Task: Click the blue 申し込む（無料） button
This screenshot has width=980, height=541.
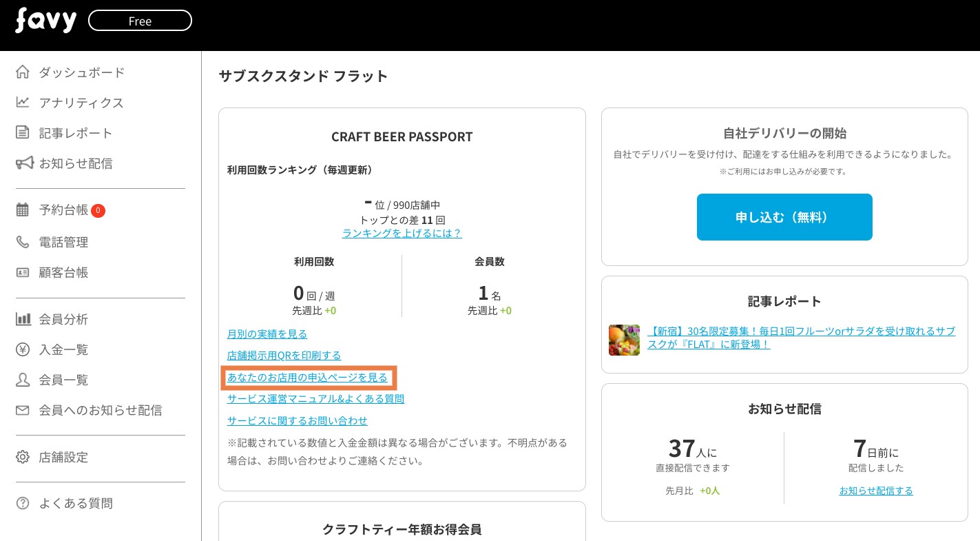Action: [784, 217]
